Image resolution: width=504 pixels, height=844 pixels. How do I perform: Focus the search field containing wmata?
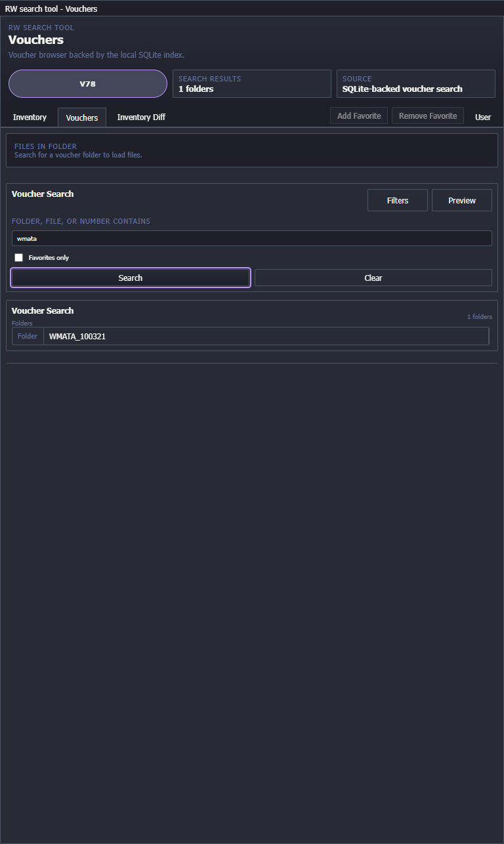[251, 238]
